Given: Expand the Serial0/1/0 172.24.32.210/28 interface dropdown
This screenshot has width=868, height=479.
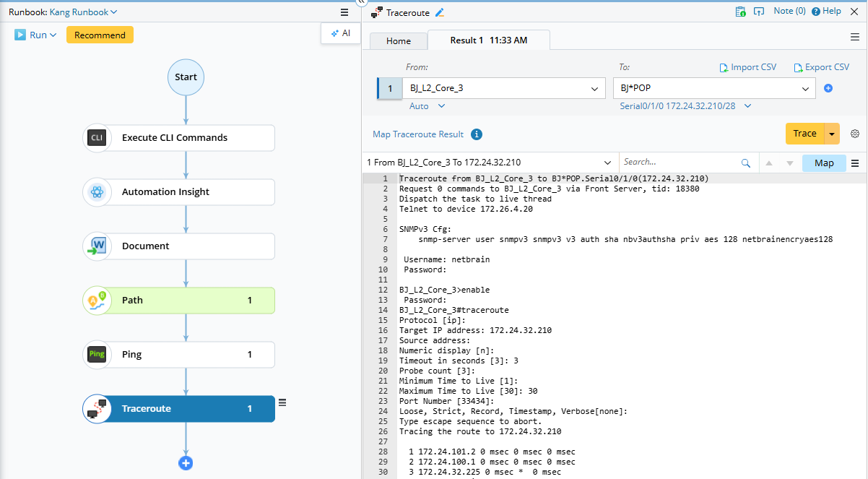Looking at the screenshot, I should point(747,106).
